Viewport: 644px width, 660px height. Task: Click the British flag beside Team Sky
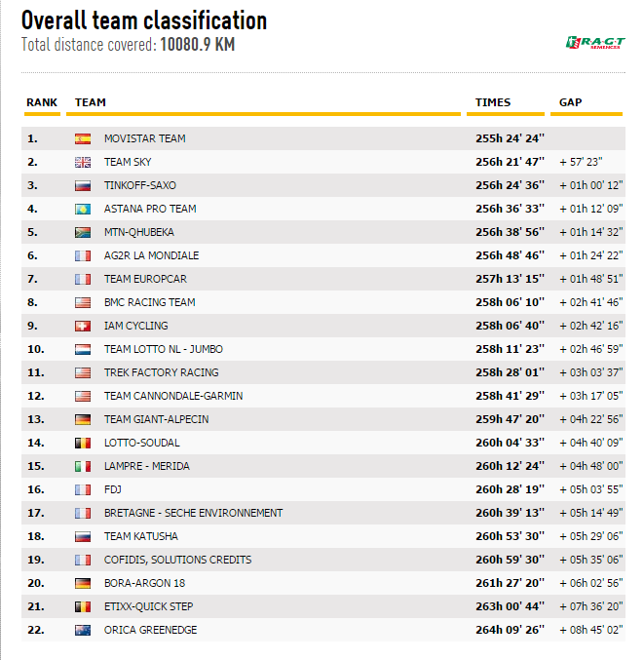[83, 162]
